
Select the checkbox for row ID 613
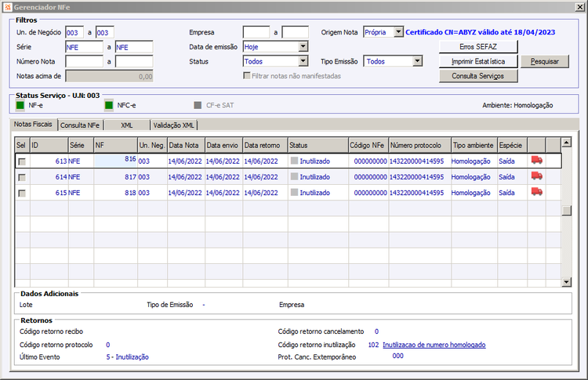pos(22,161)
